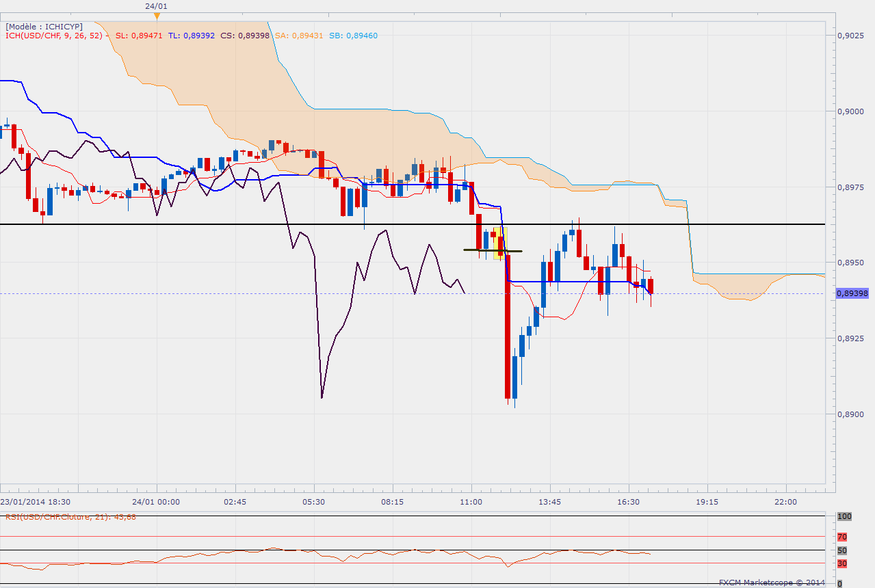Click the RSI 50 level label
This screenshot has height=588, width=875.
click(843, 550)
